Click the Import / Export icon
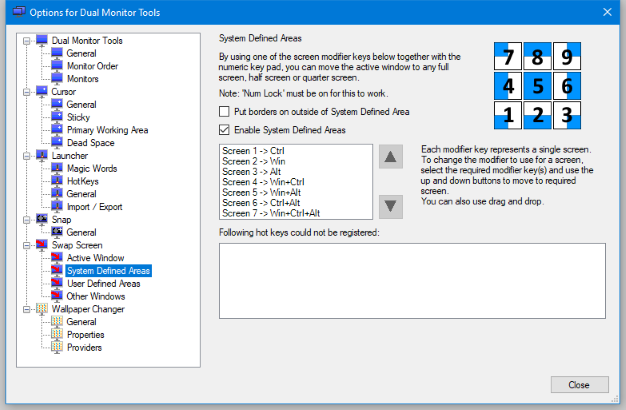 pyautogui.click(x=57, y=206)
